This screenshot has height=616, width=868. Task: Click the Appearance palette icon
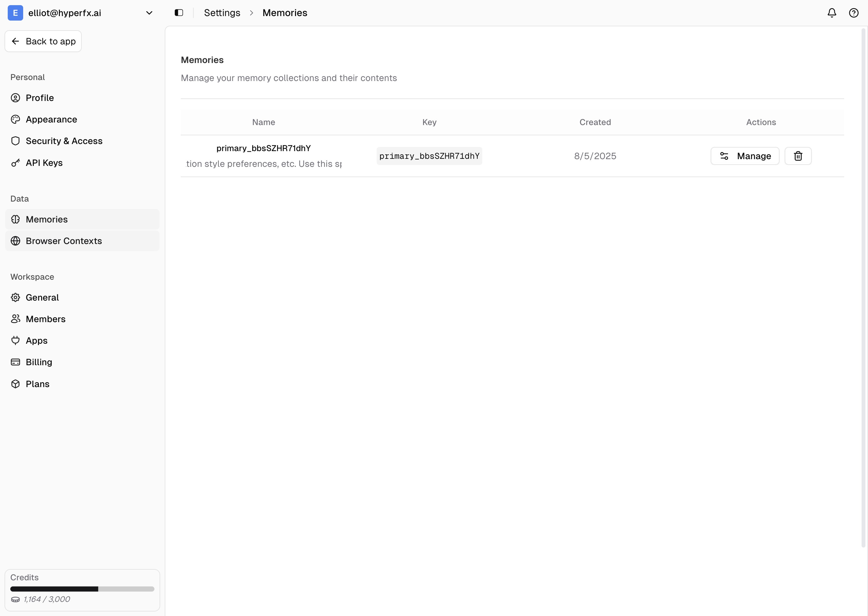(x=15, y=120)
